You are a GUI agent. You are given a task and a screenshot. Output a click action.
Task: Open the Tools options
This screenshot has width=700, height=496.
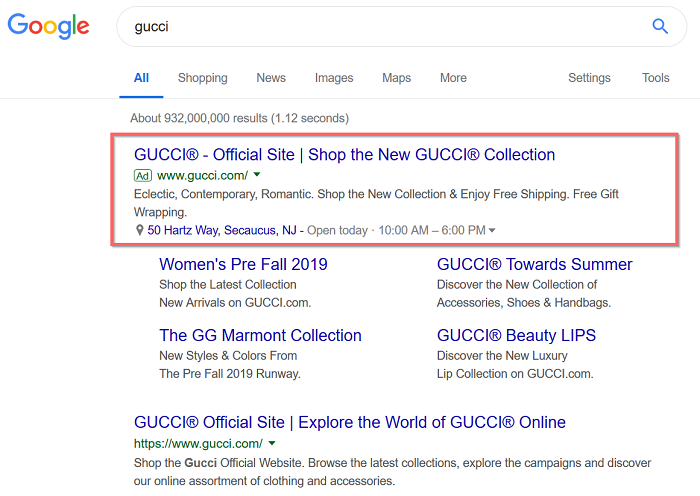(655, 78)
